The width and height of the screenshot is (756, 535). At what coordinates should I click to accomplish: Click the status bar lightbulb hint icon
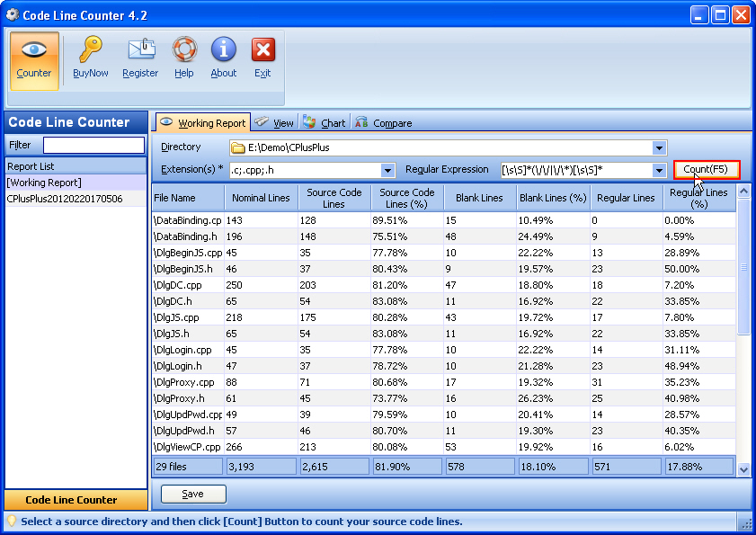(12, 522)
